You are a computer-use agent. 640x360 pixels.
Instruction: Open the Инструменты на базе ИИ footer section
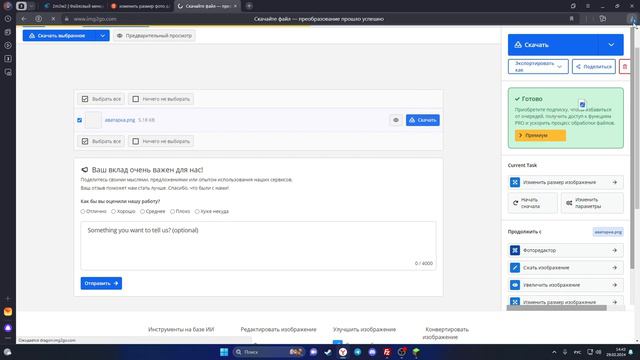[x=181, y=329]
